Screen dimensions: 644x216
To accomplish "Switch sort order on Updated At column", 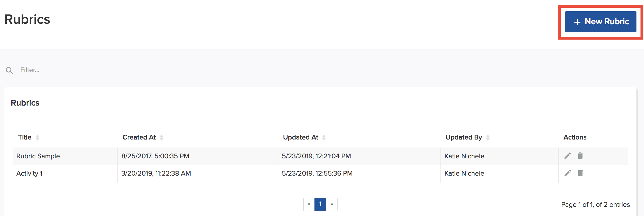I will [324, 137].
